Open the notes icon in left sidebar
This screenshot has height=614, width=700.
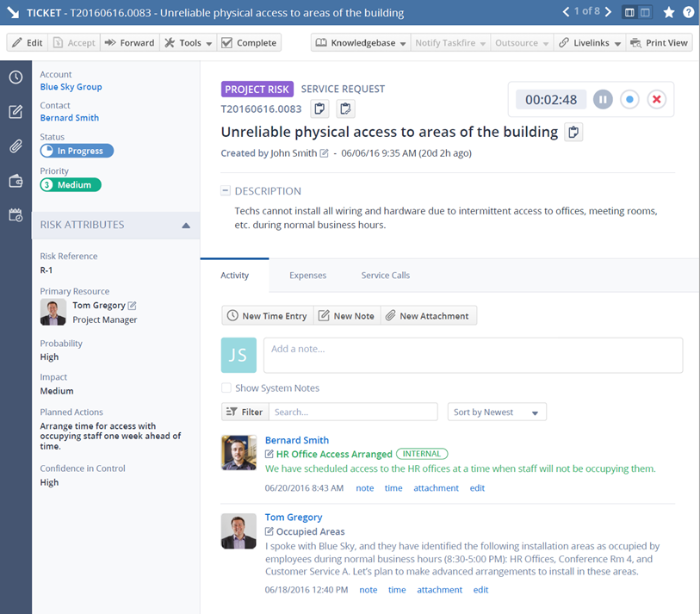15,112
